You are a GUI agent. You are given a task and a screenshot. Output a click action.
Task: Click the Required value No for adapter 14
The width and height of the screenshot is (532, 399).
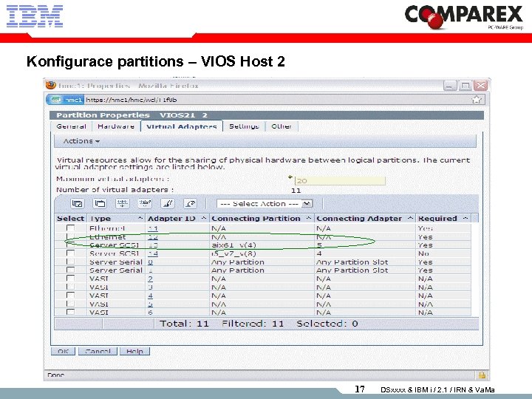(x=423, y=253)
